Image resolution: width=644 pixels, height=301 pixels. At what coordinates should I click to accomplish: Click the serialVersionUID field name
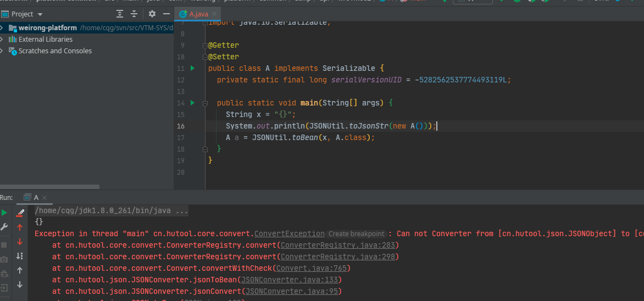tap(367, 80)
